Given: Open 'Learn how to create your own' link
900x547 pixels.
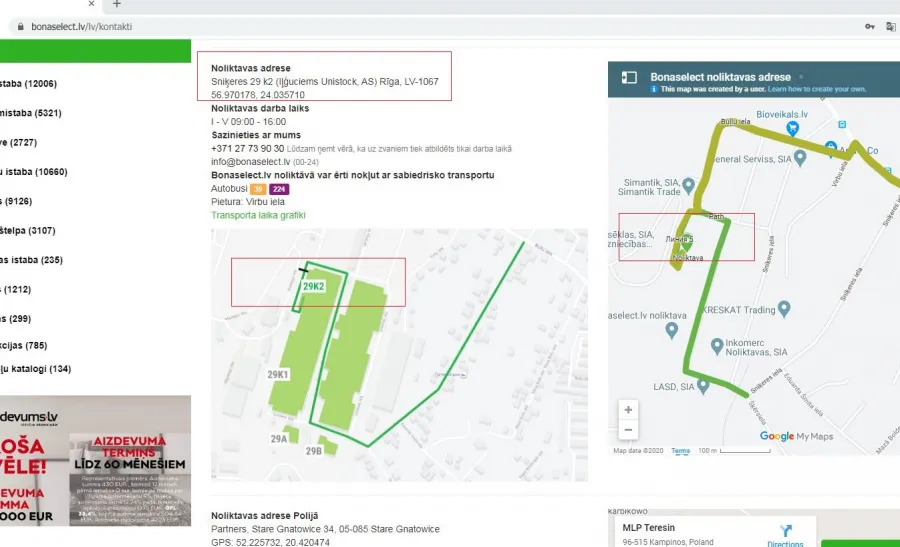Looking at the screenshot, I should (x=817, y=89).
